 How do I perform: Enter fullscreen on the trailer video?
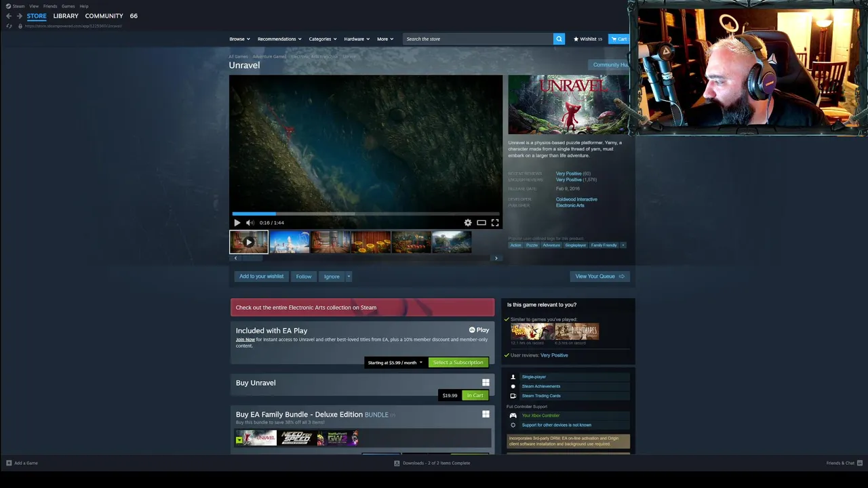[495, 222]
